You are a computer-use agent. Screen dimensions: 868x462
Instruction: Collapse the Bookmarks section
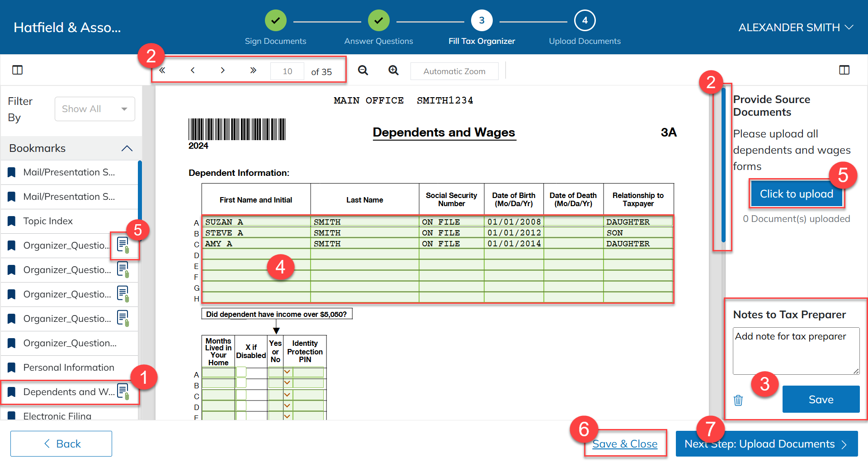click(127, 148)
